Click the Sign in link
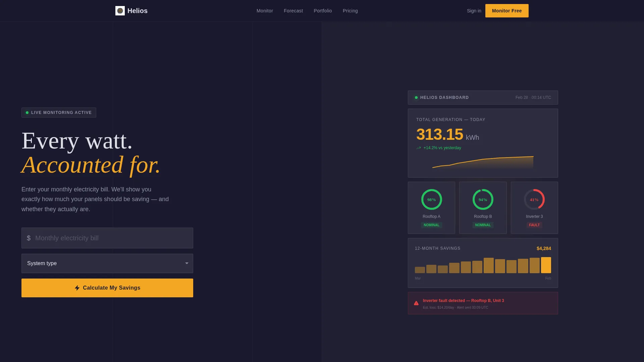 click(474, 11)
